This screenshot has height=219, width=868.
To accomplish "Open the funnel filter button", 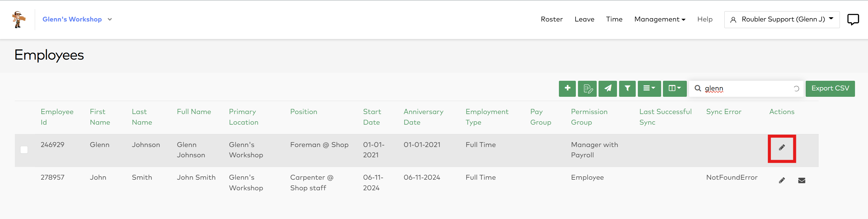I will tap(627, 88).
